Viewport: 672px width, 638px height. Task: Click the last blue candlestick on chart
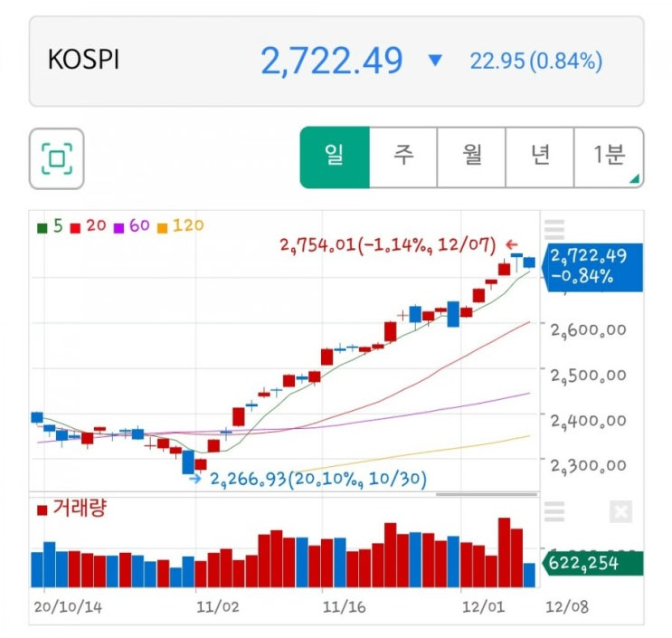(x=530, y=262)
